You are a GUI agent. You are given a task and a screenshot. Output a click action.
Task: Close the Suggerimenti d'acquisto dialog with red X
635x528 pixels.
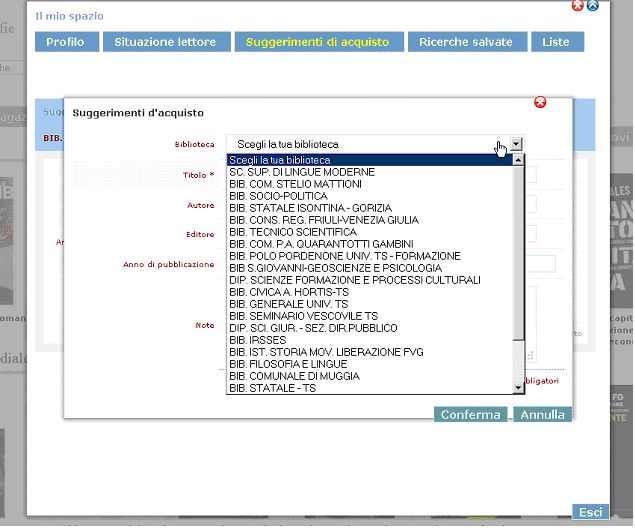coord(541,102)
